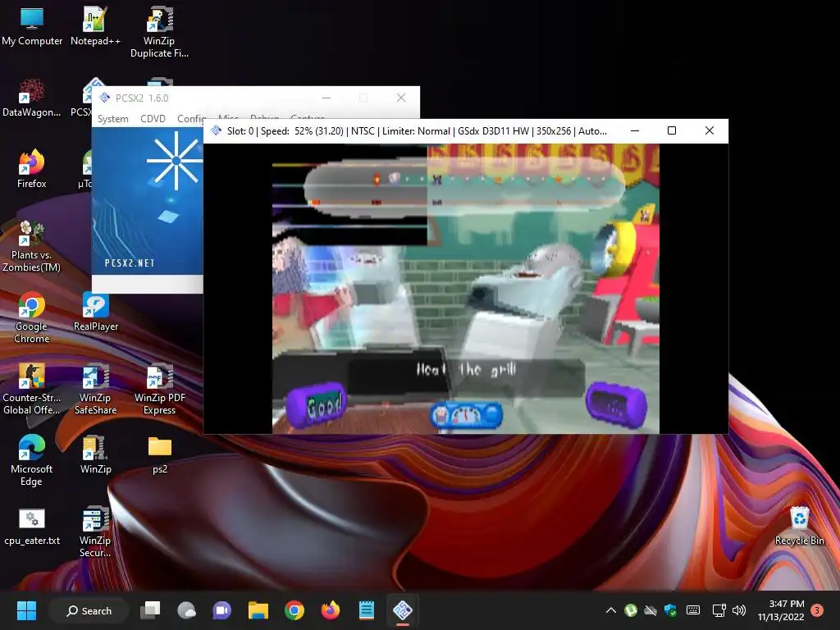Expand the hidden system tray icons chevron

point(610,610)
